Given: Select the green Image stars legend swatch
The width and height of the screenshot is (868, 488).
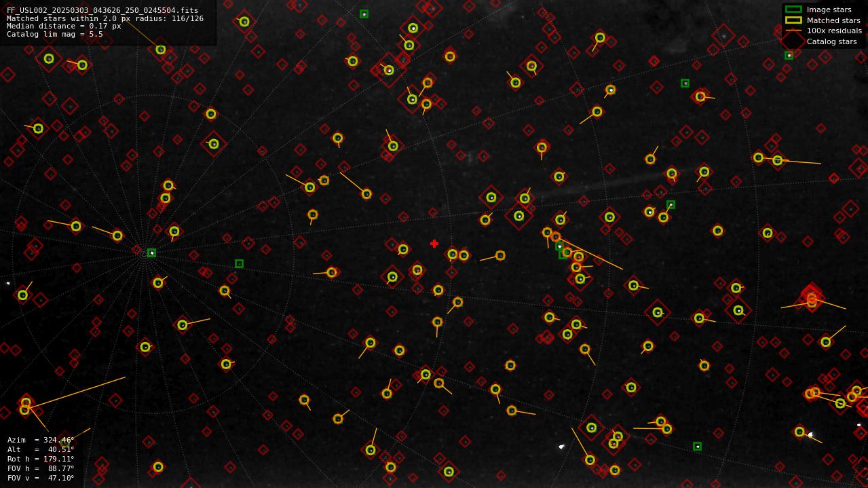Looking at the screenshot, I should click(x=793, y=10).
